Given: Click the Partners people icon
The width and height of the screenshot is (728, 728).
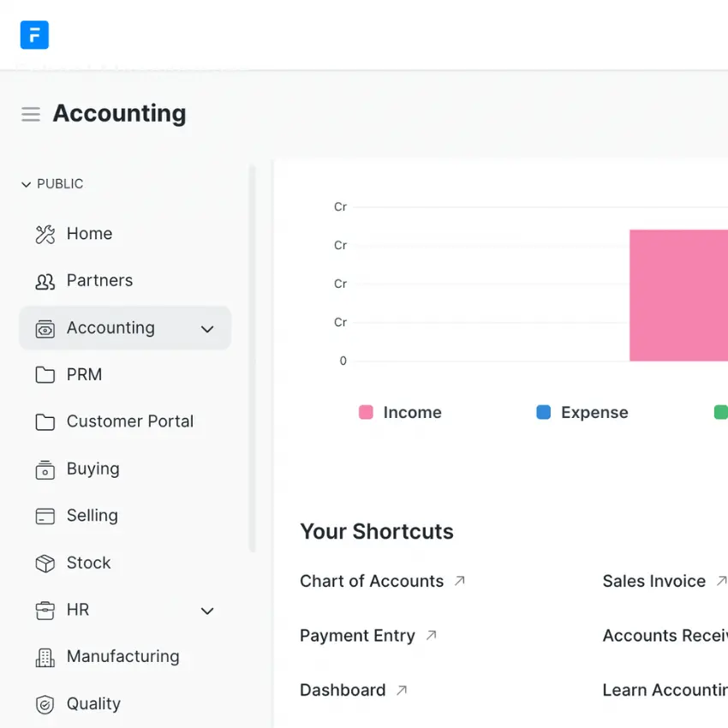Looking at the screenshot, I should click(x=45, y=281).
